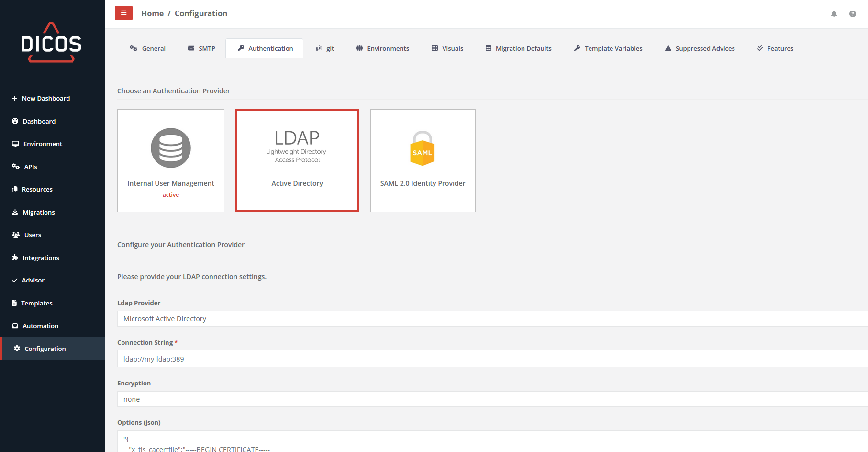Click the Connection String input field
The height and width of the screenshot is (452, 868).
pyautogui.click(x=431, y=359)
